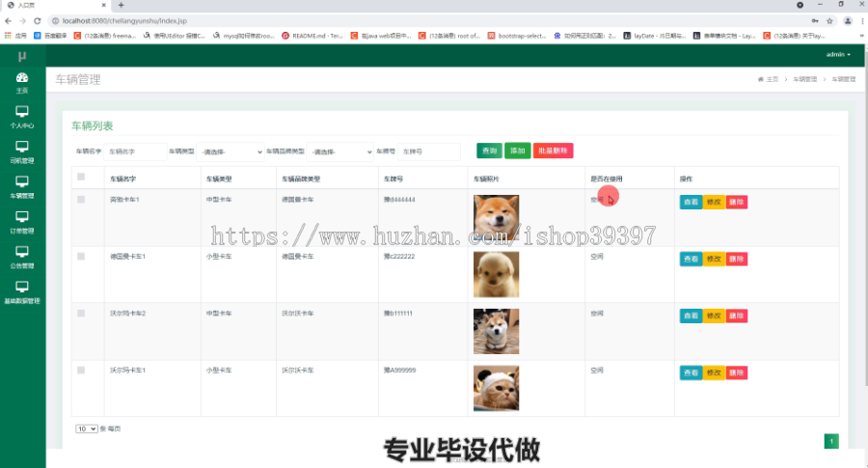Open 司机管理 in the sidebar

click(x=22, y=152)
